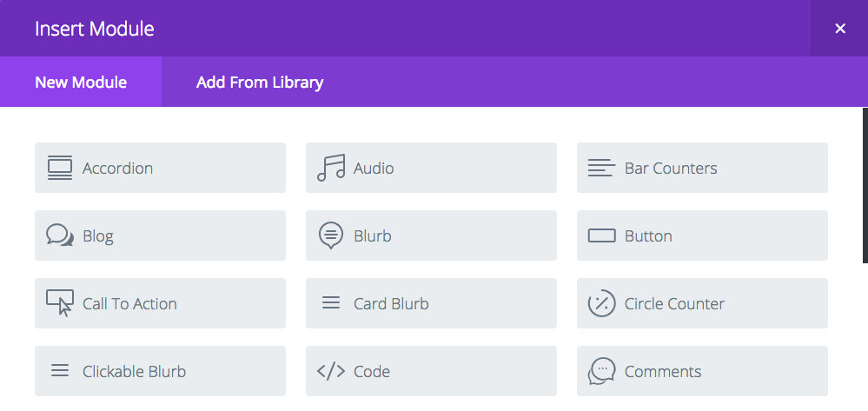Insert the Clickable Blurb module
The image size is (868, 411).
pyautogui.click(x=161, y=371)
